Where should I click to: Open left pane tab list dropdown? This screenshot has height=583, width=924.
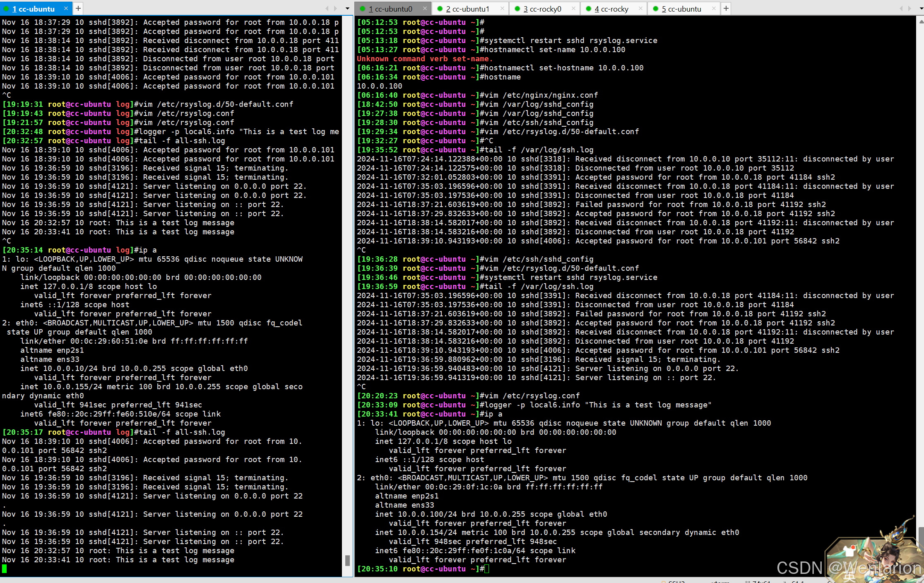(x=347, y=8)
